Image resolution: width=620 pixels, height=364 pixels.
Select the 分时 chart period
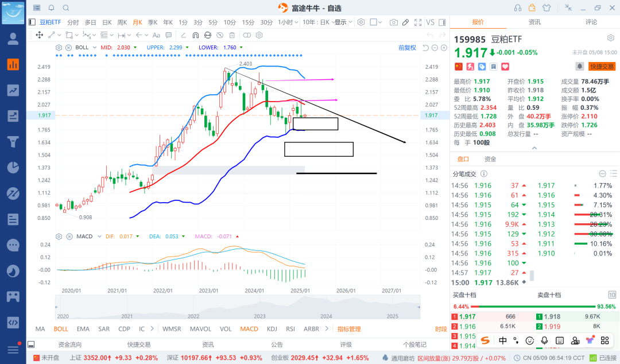[73, 22]
